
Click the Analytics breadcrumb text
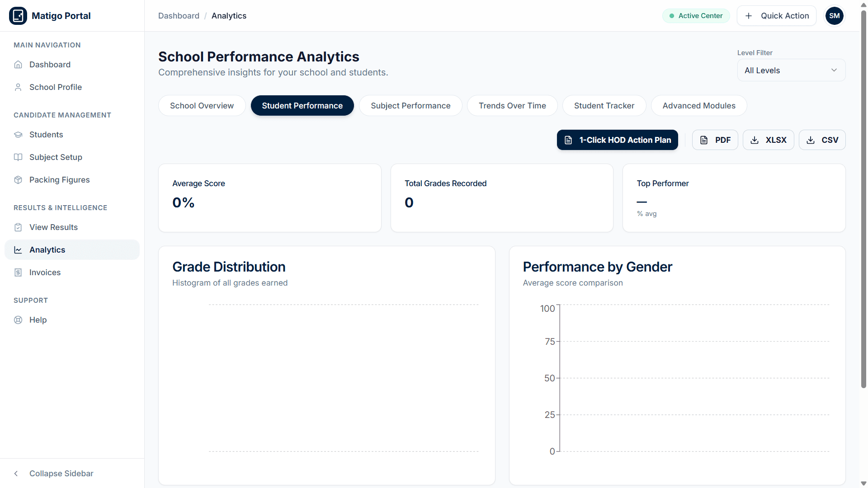[229, 16]
